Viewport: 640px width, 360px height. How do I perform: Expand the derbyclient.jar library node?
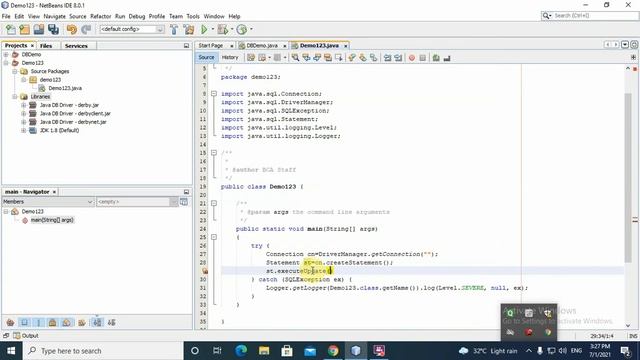point(24,113)
